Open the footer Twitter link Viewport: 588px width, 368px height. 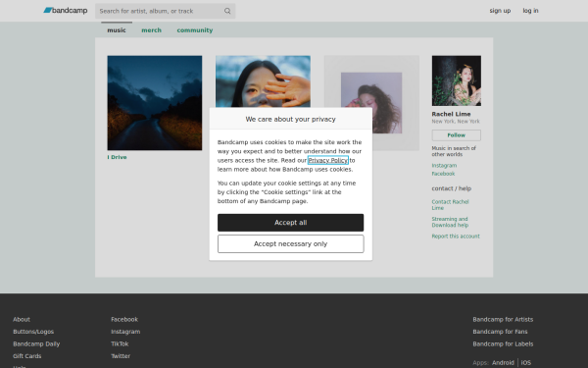pyautogui.click(x=121, y=356)
